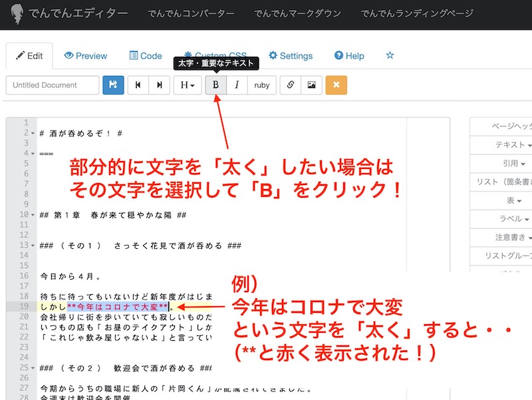Jump to previous with the step-back icon
The height and width of the screenshot is (400, 532).
pos(138,85)
